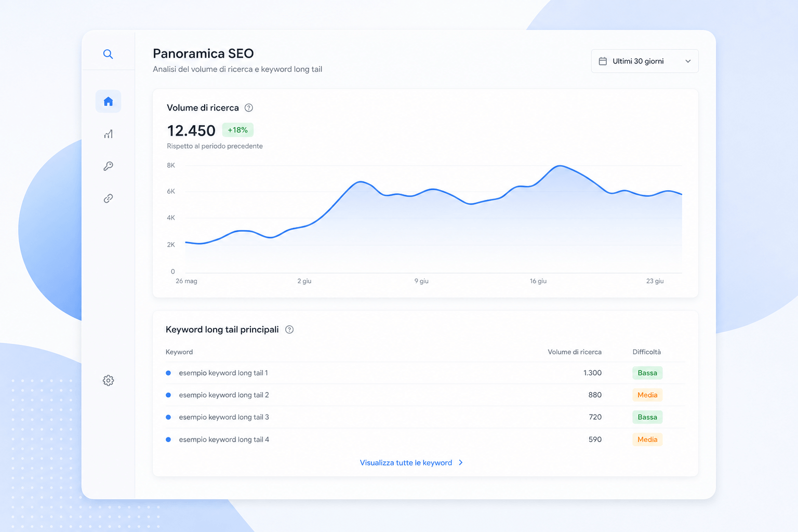Viewport: 798px width, 532px height.
Task: Click the arrow after Visualizza tutte le keyword
Action: coord(461,462)
